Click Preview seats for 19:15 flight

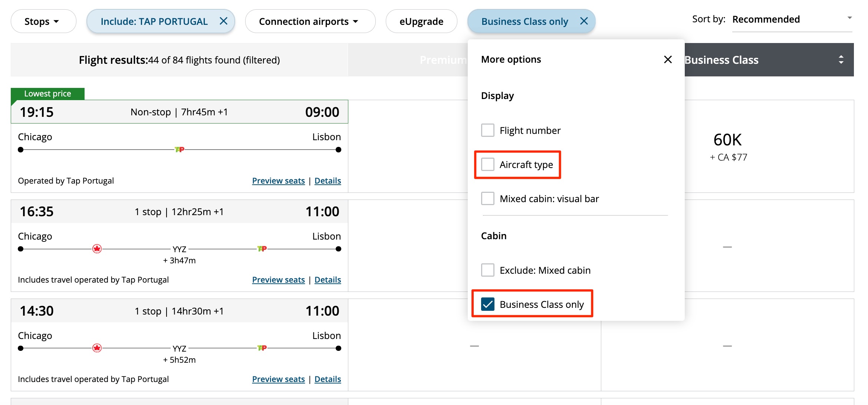(278, 180)
